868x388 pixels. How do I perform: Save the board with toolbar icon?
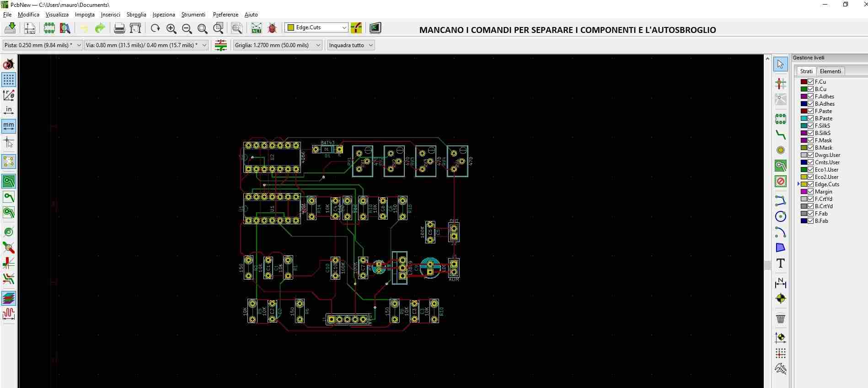click(10, 28)
